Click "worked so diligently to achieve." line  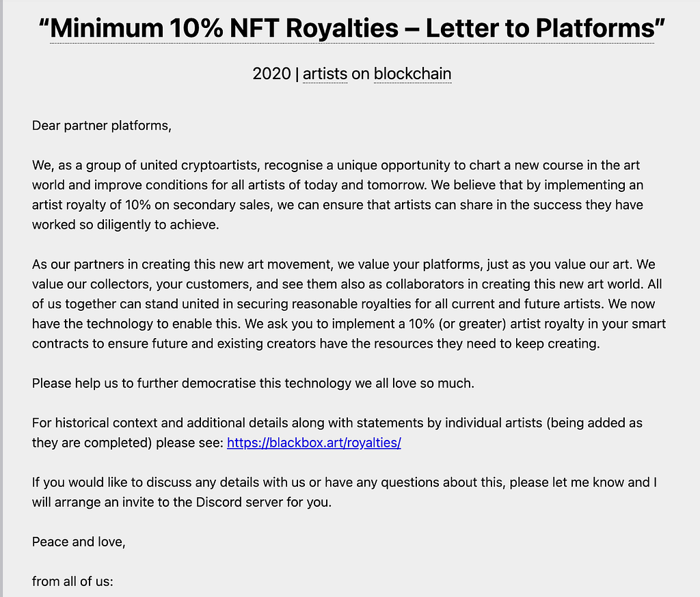(126, 225)
